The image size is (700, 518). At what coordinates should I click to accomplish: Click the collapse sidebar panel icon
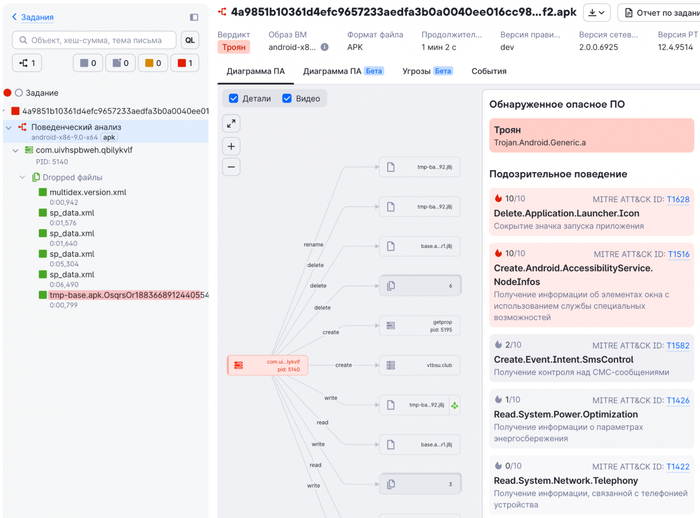[x=194, y=17]
